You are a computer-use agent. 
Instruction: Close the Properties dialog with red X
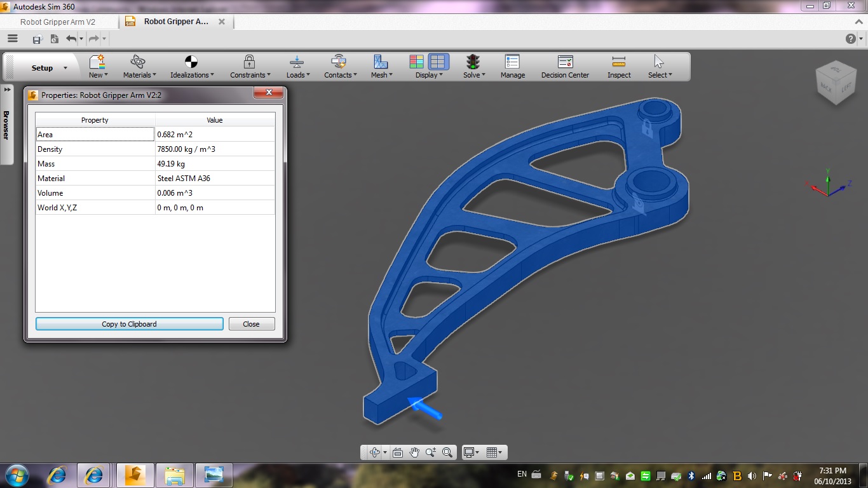pyautogui.click(x=268, y=93)
